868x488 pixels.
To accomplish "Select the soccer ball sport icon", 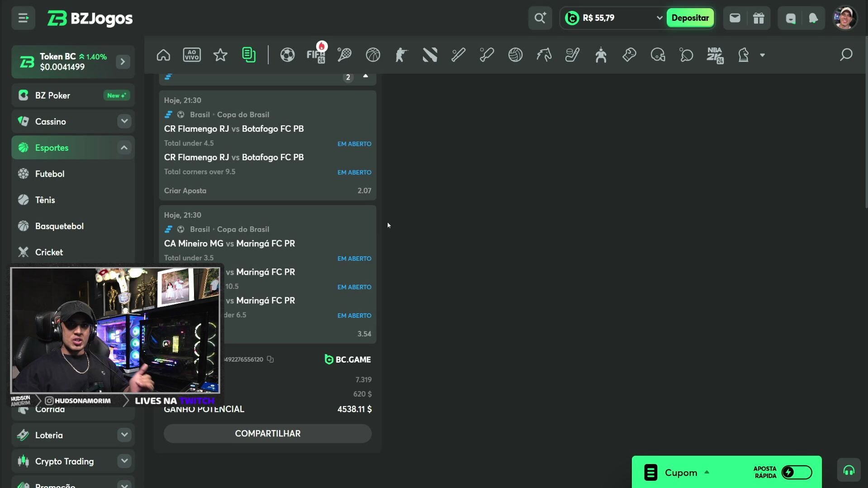I will 287,55.
